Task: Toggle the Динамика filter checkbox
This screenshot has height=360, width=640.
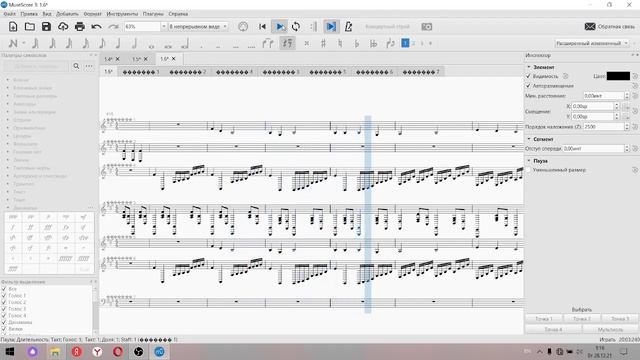Action: tap(4, 322)
